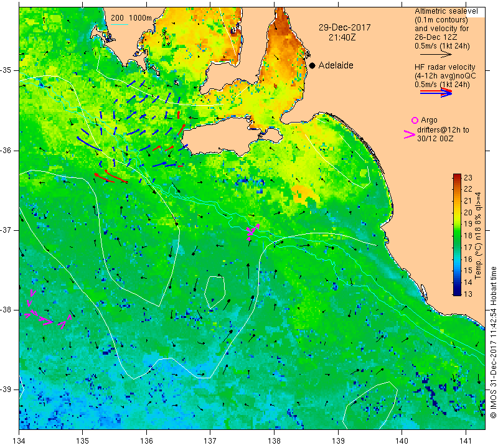Click the Adelaide city label
This screenshot has height=448, width=498.
tap(336, 65)
